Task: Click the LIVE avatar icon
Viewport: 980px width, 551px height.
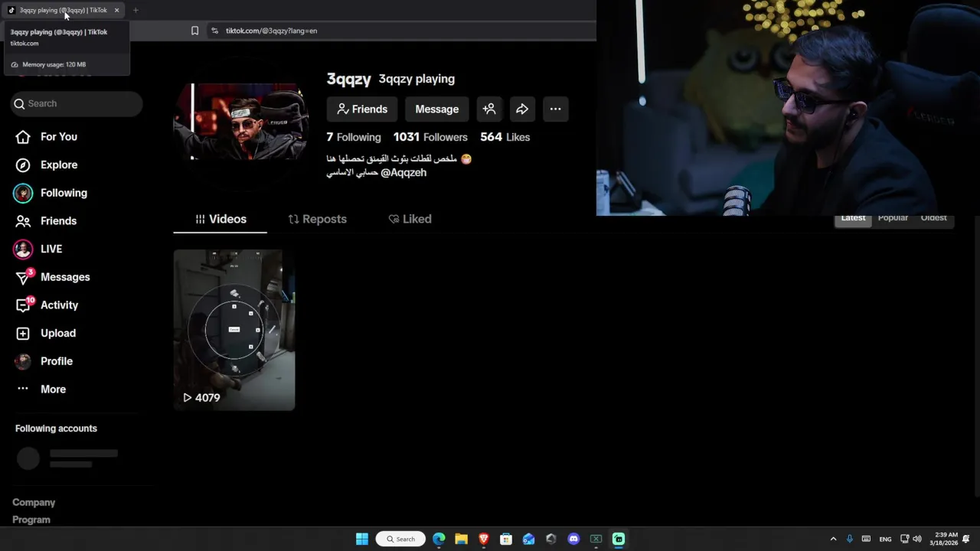Action: click(x=23, y=249)
